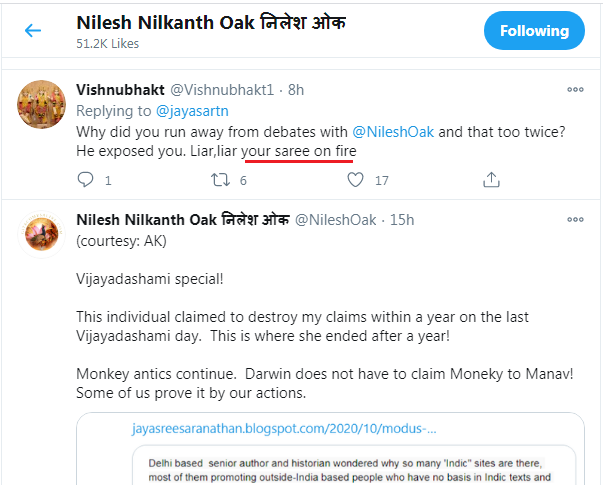Open more options on Vishnubhakt's tweet
The height and width of the screenshot is (485, 608).
[x=575, y=89]
